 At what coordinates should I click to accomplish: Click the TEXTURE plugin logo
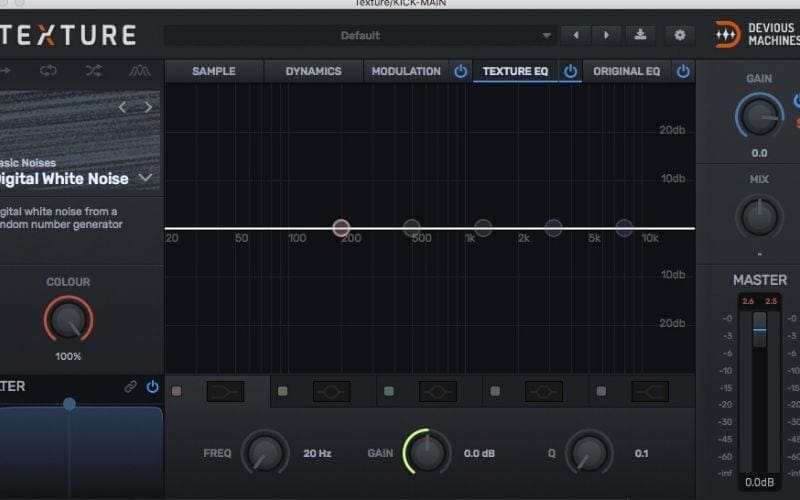(68, 35)
